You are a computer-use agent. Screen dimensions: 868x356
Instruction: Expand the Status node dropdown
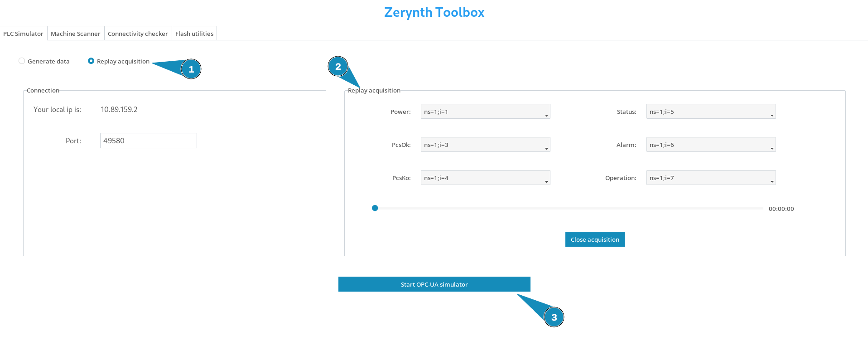point(711,112)
